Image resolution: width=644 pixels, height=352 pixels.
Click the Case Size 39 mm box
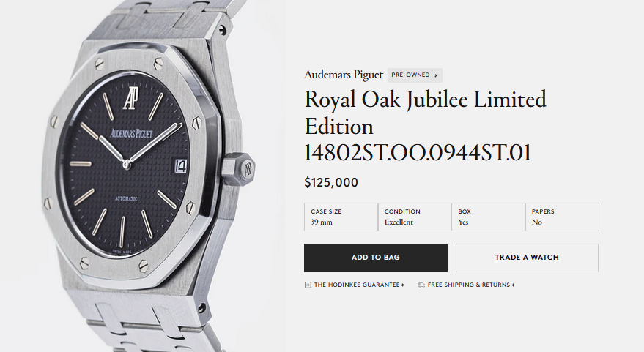pos(341,217)
